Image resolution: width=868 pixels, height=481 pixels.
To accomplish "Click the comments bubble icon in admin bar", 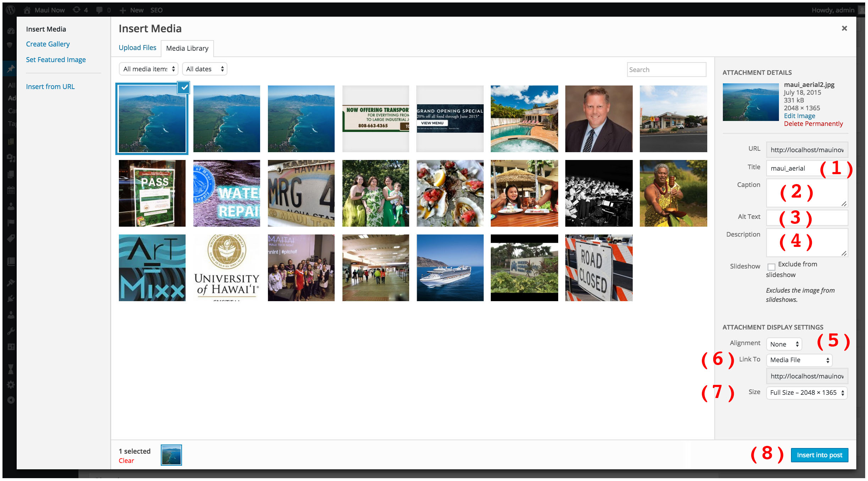I will pyautogui.click(x=99, y=10).
